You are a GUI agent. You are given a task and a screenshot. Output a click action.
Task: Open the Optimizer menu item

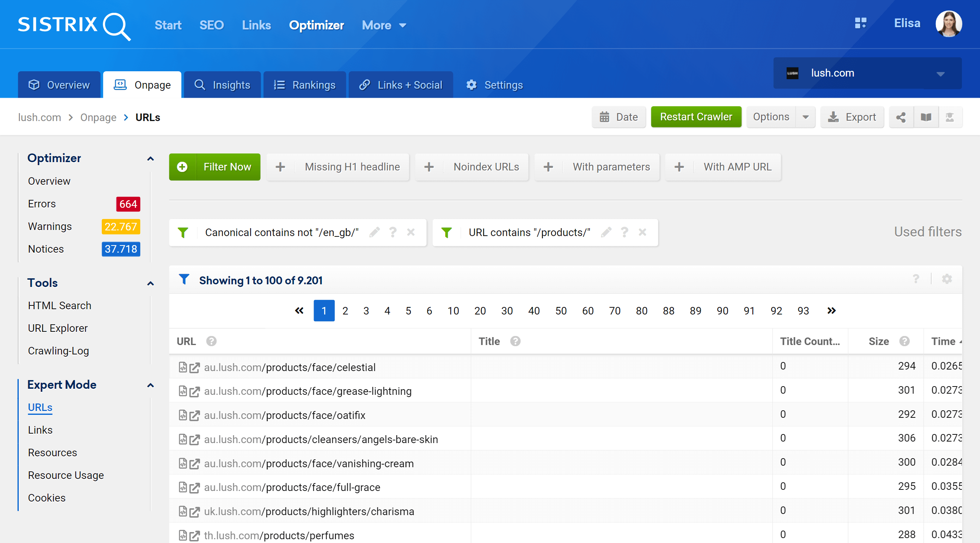coord(317,26)
